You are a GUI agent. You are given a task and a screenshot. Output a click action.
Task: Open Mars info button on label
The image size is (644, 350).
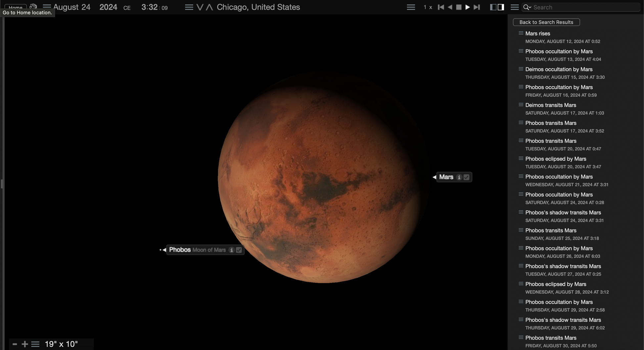pyautogui.click(x=459, y=177)
